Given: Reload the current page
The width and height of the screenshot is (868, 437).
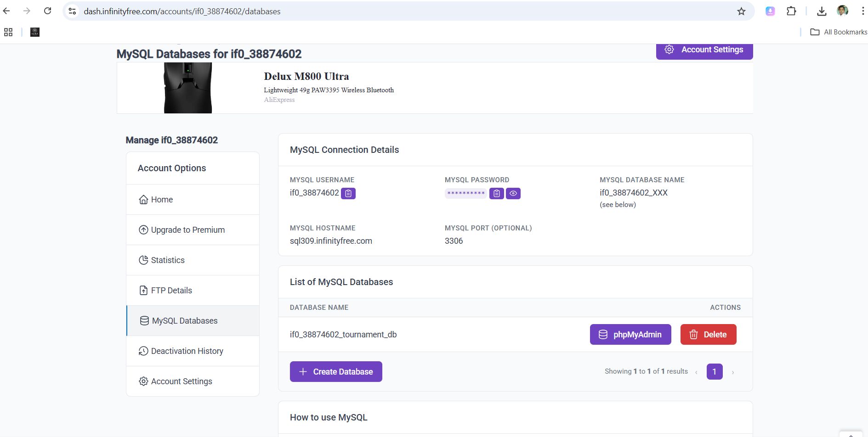Looking at the screenshot, I should [x=47, y=11].
